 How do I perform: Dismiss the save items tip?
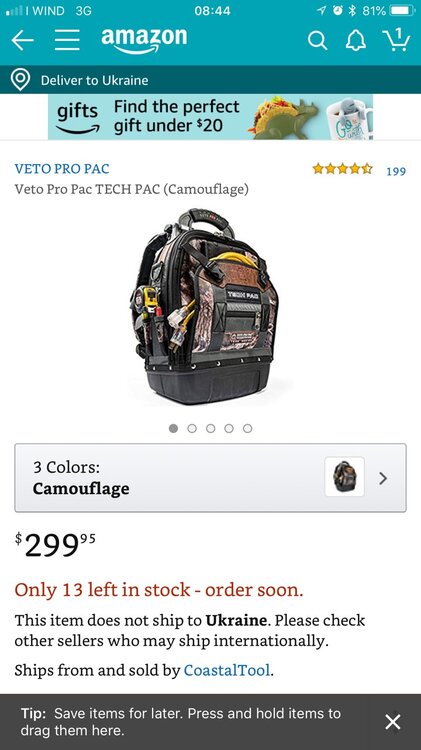pyautogui.click(x=393, y=722)
